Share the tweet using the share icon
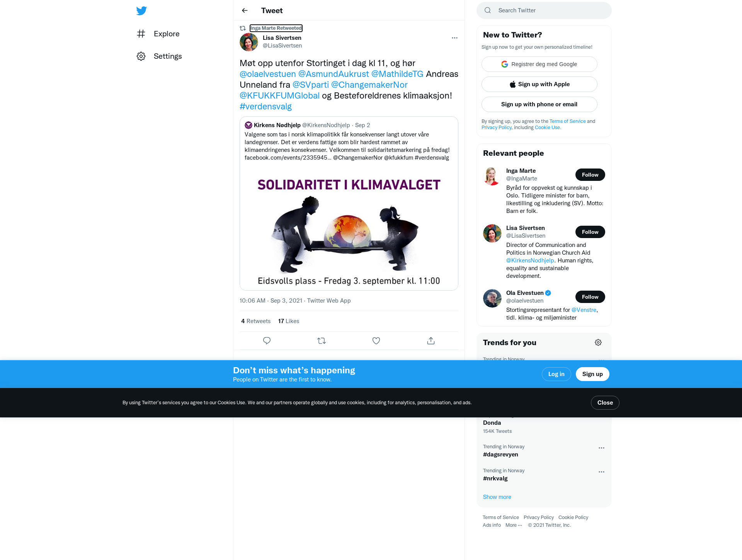 click(431, 340)
